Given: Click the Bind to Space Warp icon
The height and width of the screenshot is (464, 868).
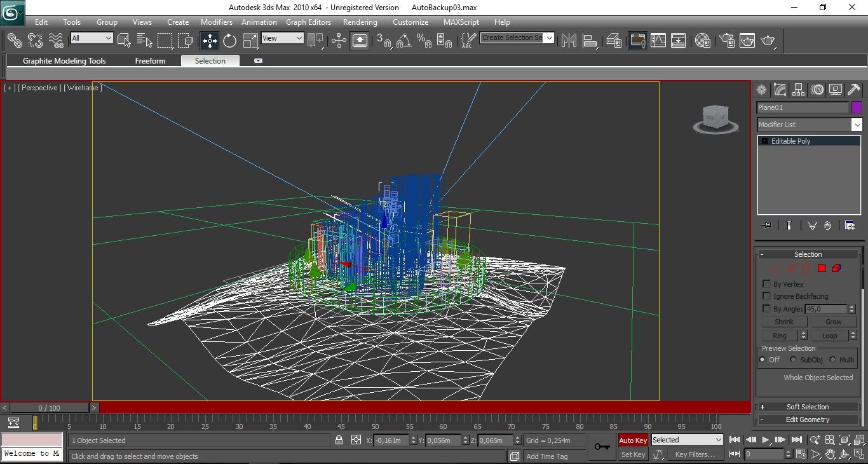Looking at the screenshot, I should click(x=56, y=41).
